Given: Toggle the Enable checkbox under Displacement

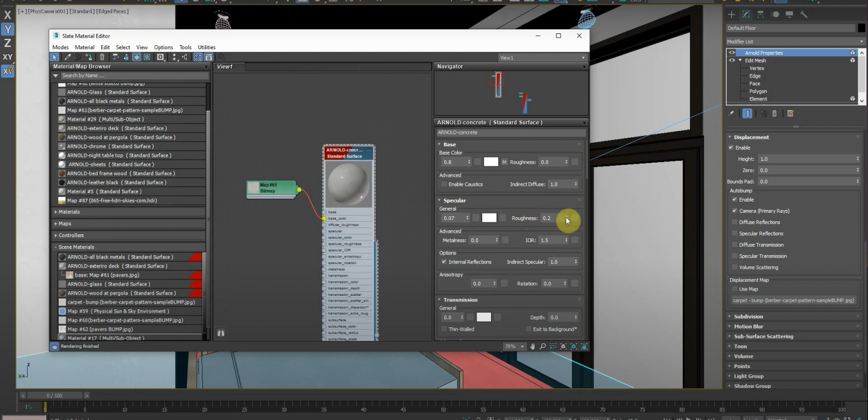Looking at the screenshot, I should point(732,147).
